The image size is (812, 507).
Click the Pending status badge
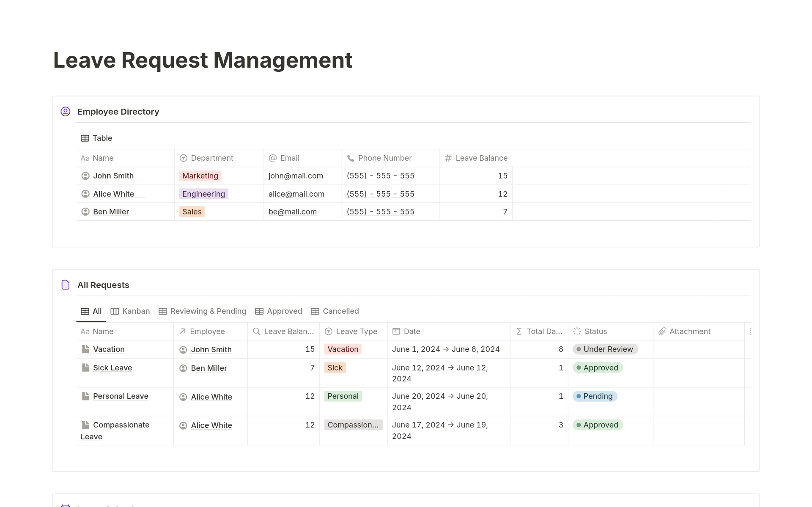pyautogui.click(x=595, y=396)
